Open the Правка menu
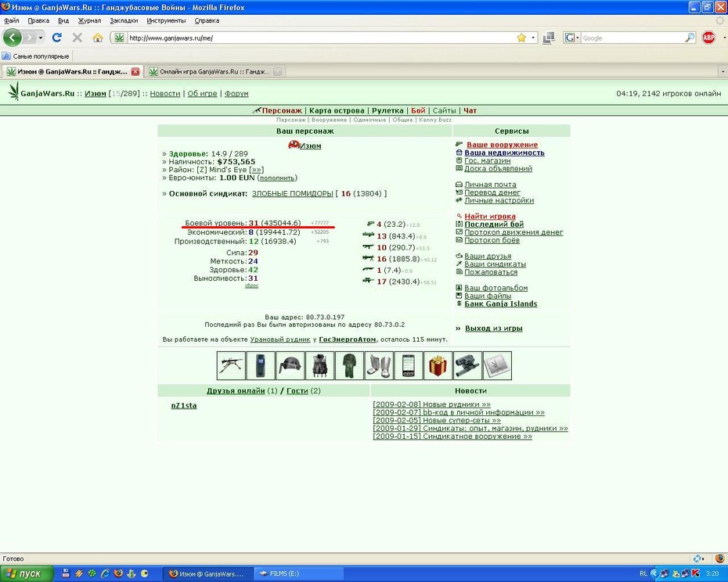 [x=38, y=20]
